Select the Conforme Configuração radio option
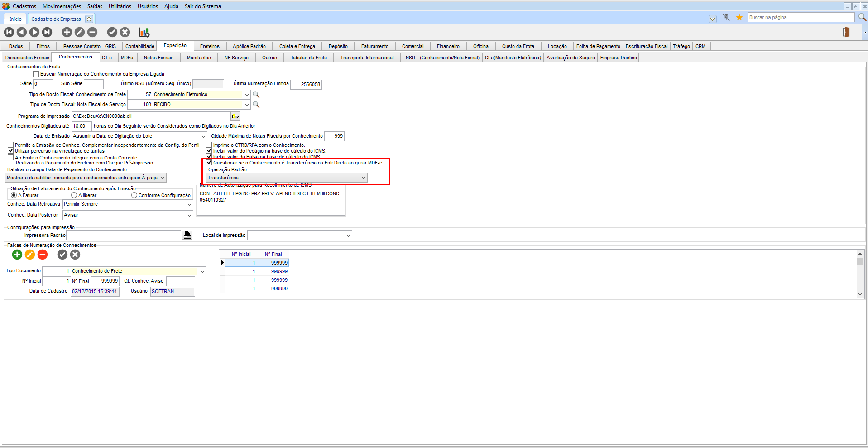Viewport: 868px width, 448px height. point(134,195)
